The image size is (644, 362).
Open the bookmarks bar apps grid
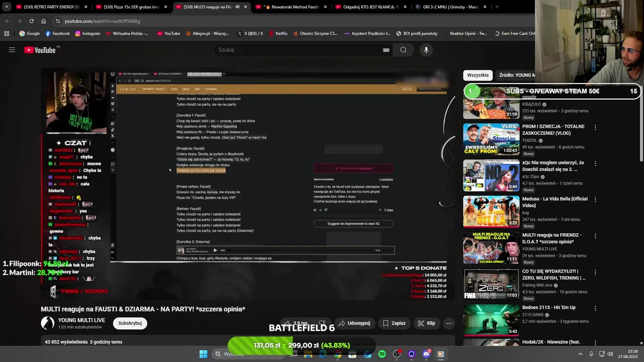(x=7, y=34)
